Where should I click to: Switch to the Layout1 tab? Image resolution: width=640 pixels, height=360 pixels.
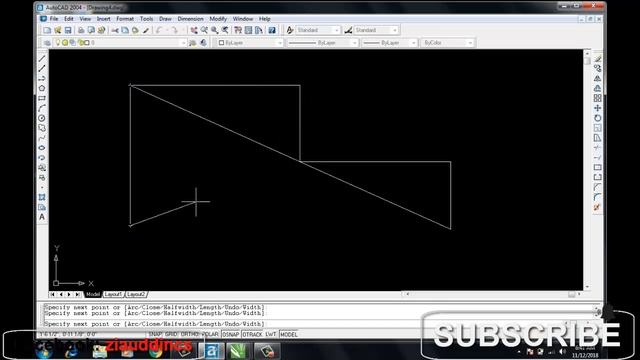tap(113, 294)
